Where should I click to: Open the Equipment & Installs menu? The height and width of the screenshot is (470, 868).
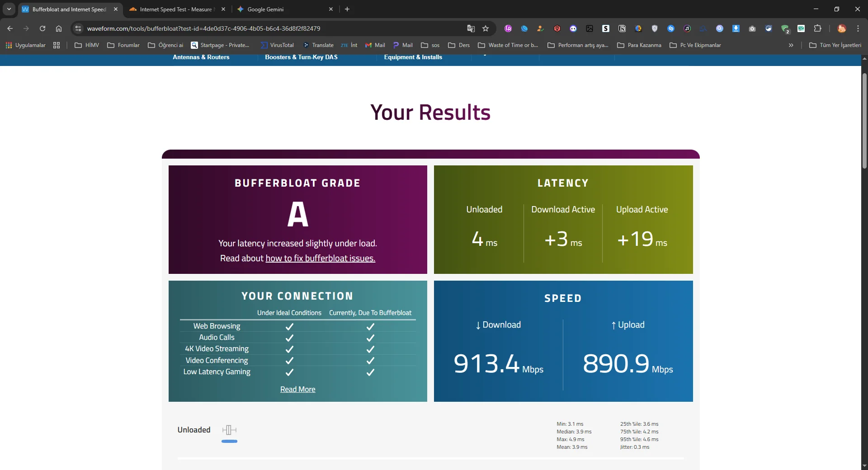pyautogui.click(x=413, y=57)
